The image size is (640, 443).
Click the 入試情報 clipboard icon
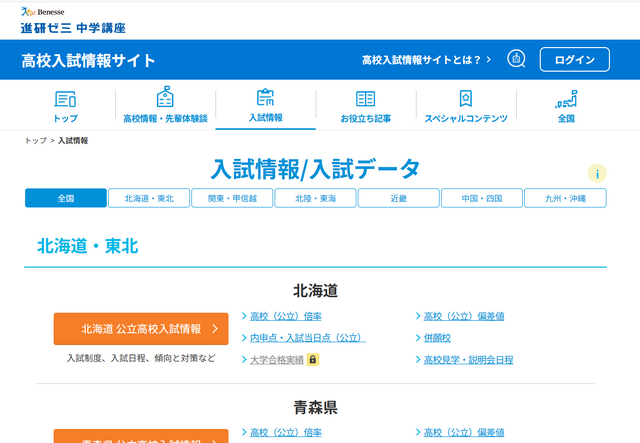[265, 99]
